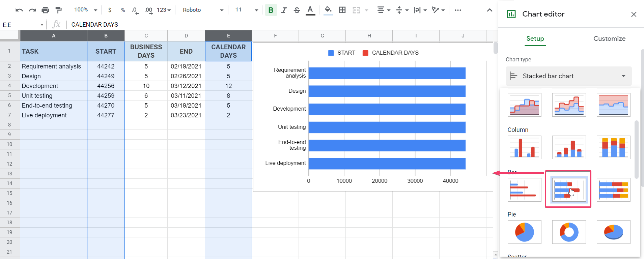Decrease decimal places

(135, 10)
